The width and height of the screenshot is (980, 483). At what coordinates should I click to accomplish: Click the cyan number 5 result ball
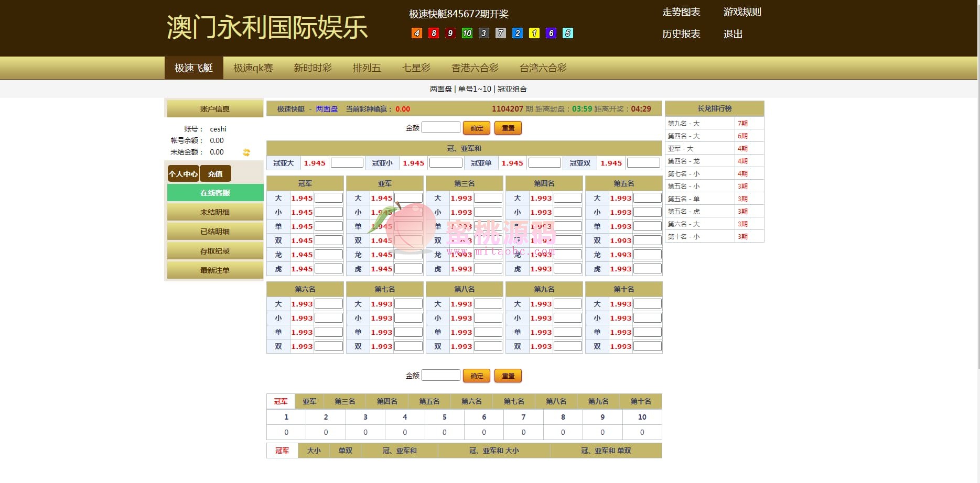[x=568, y=33]
